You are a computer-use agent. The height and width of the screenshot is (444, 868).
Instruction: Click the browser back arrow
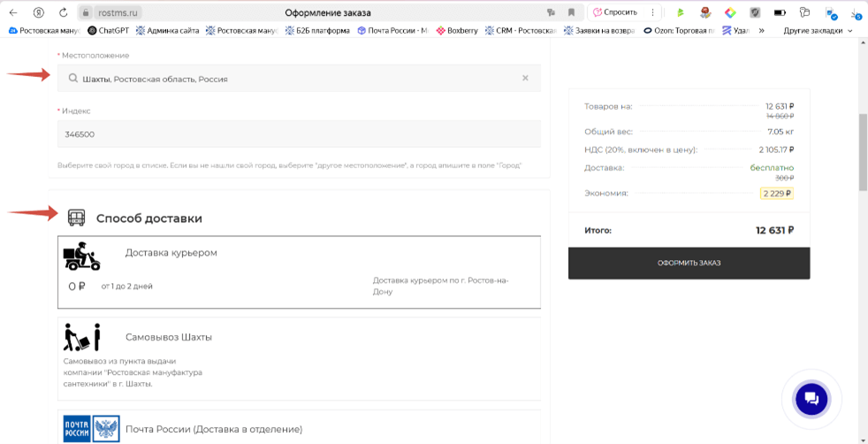[x=13, y=12]
